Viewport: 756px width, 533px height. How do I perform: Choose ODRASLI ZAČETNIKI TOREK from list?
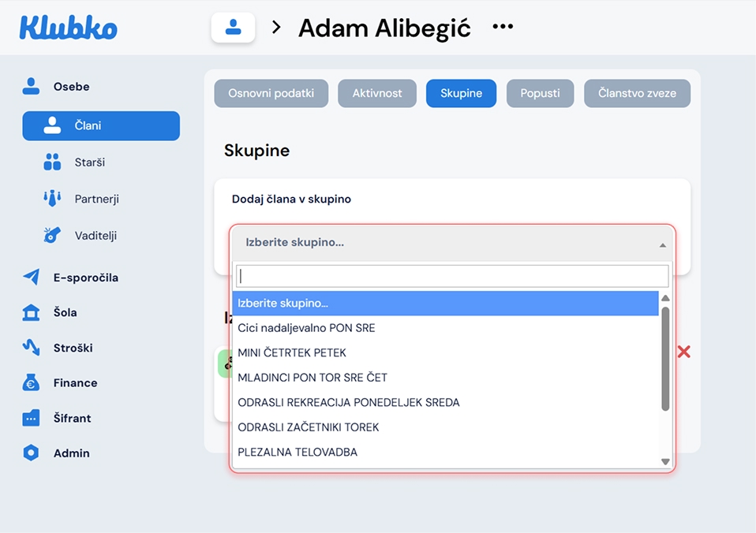[x=309, y=427]
